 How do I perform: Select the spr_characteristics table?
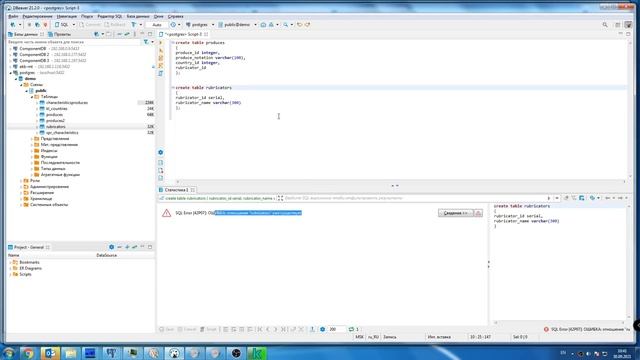point(62,133)
